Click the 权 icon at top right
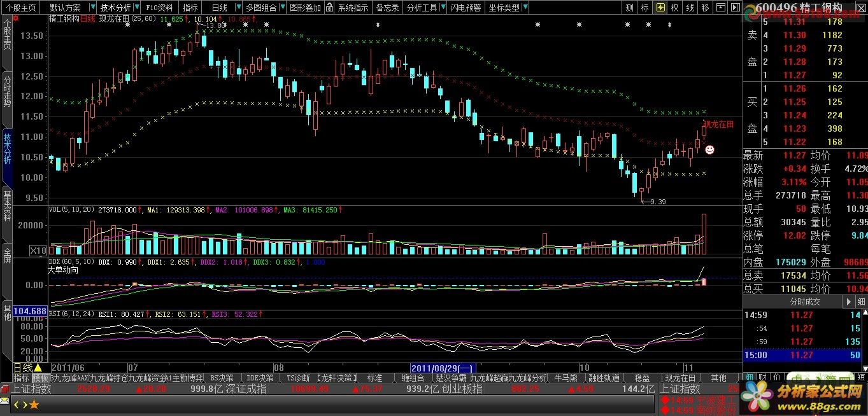868x416 pixels. click(674, 8)
